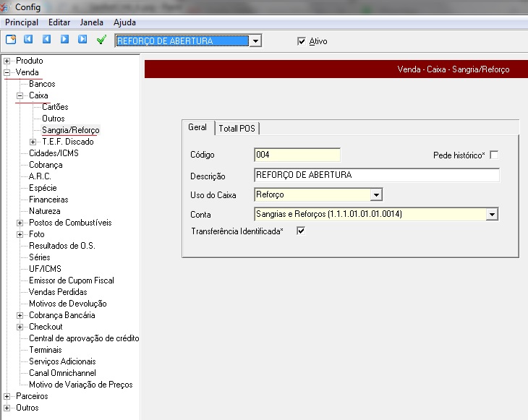528x420 pixels.
Task: Select UF/ICMS tree item
Action: (x=45, y=269)
